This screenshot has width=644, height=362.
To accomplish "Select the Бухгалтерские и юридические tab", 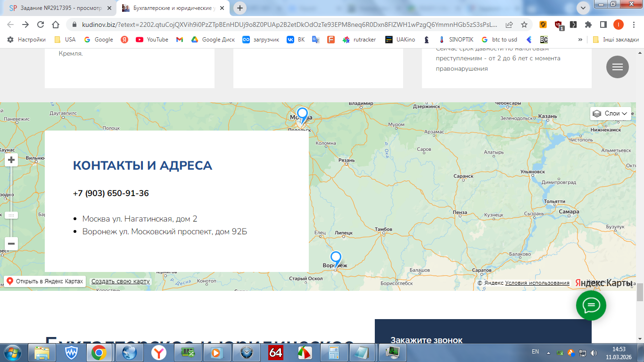I will click(x=173, y=8).
